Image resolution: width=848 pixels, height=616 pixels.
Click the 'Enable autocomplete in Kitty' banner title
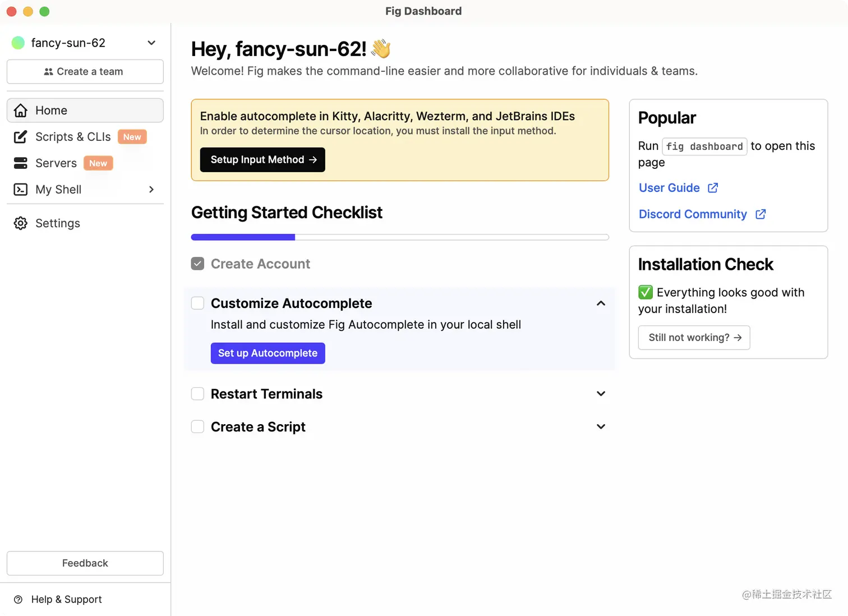388,116
